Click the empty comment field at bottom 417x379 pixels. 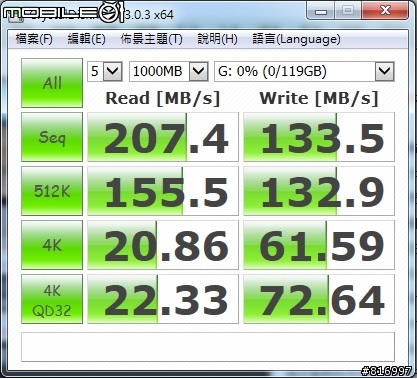coord(208,347)
